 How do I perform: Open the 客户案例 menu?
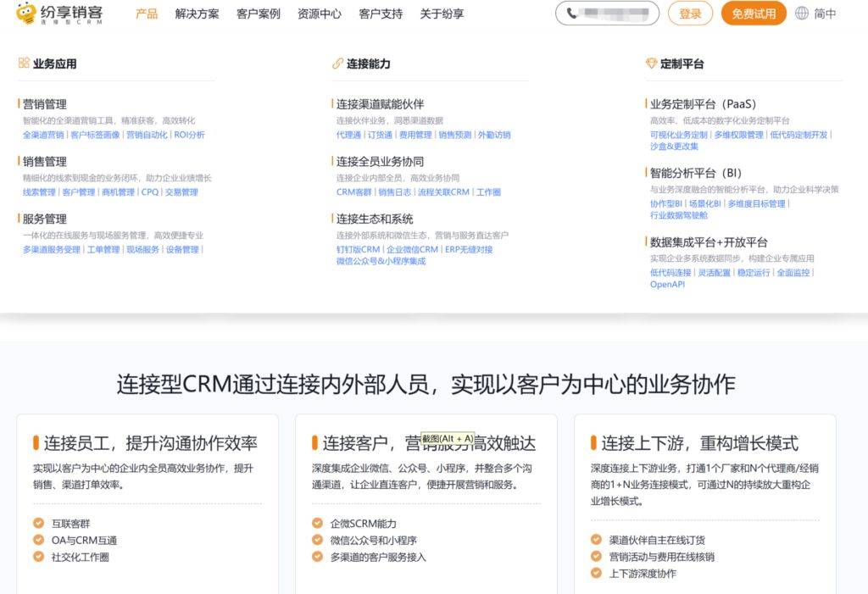click(259, 14)
